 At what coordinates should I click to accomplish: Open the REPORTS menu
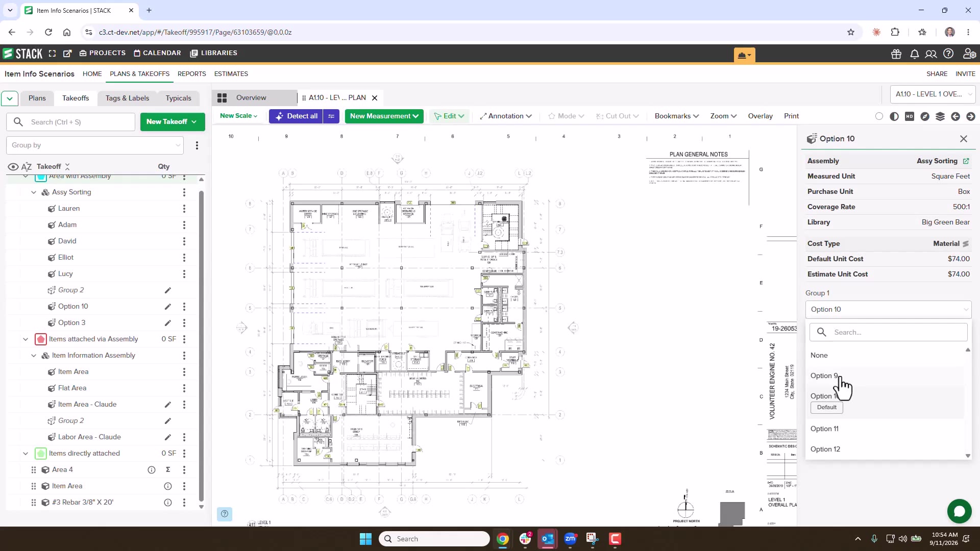click(x=192, y=74)
